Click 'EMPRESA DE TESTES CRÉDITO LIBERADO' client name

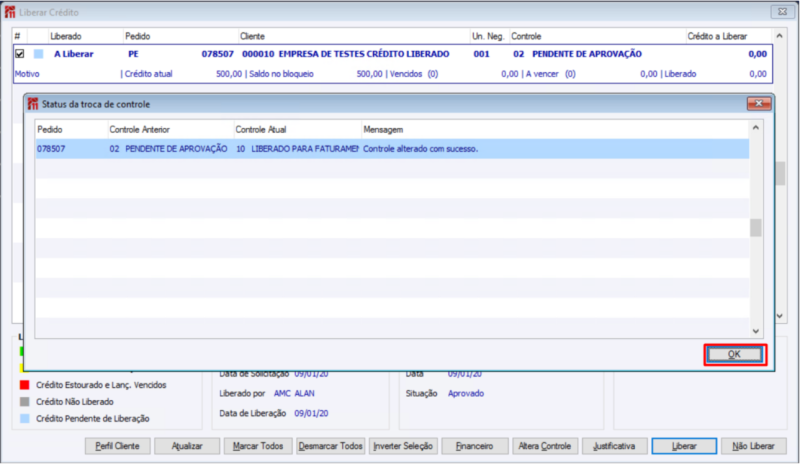pos(364,54)
